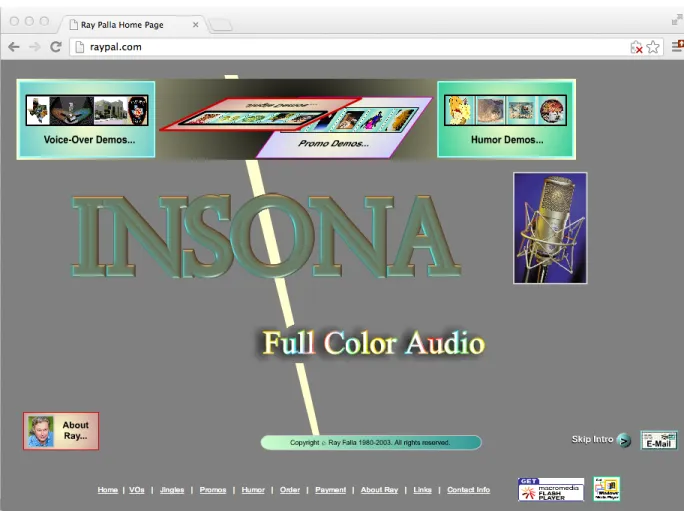Click the Windows Media Player badge
Viewport: 684px width, 511px height.
(x=606, y=489)
